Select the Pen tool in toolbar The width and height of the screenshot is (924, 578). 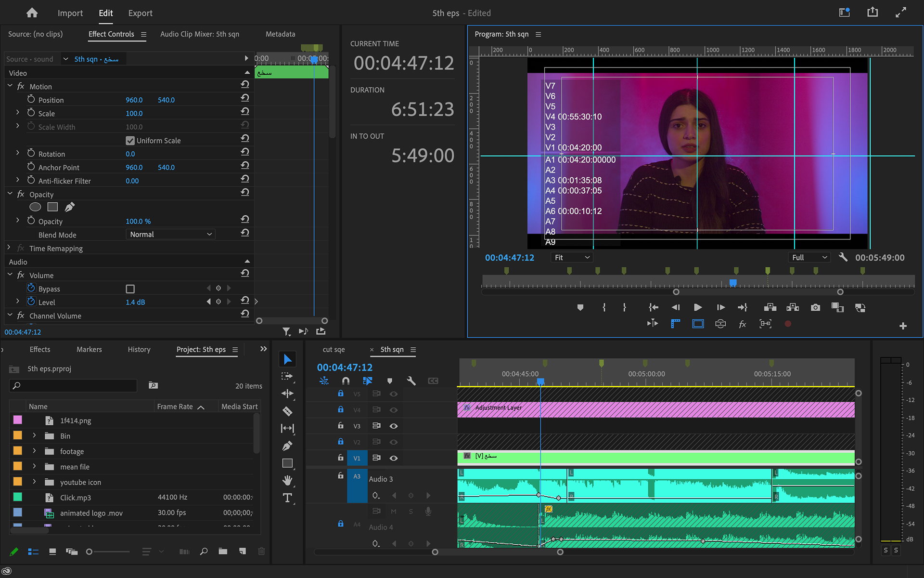(287, 446)
